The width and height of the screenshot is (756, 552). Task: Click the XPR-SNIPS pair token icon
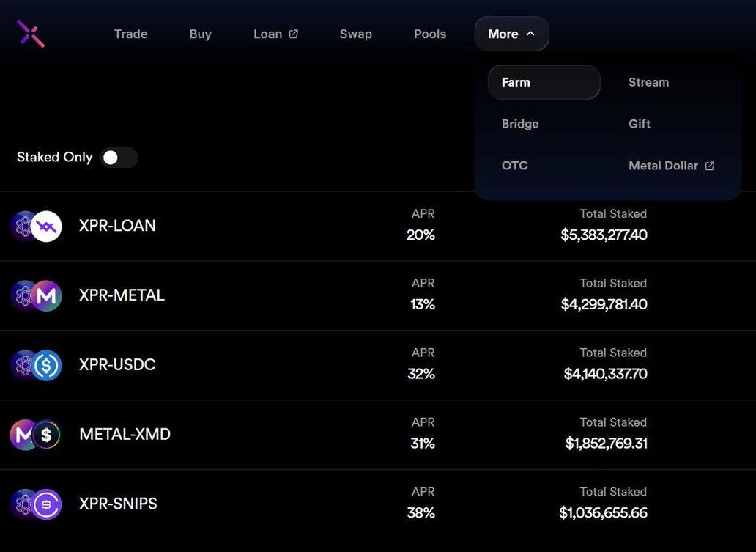[x=36, y=504]
